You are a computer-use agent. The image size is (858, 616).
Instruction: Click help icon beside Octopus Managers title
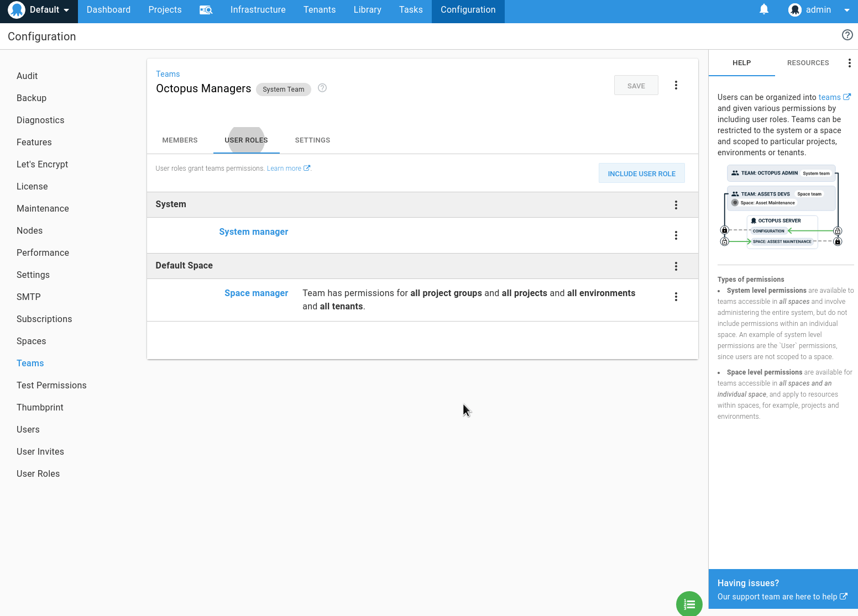tap(322, 88)
